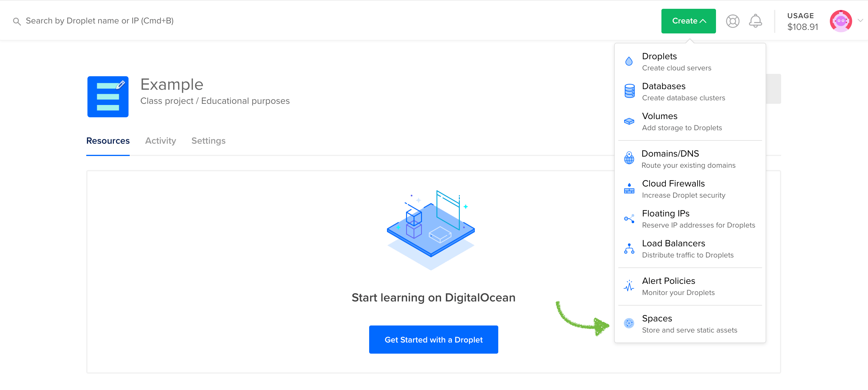
Task: Click 'Add storage to Droplets' subtitle
Action: (x=682, y=128)
